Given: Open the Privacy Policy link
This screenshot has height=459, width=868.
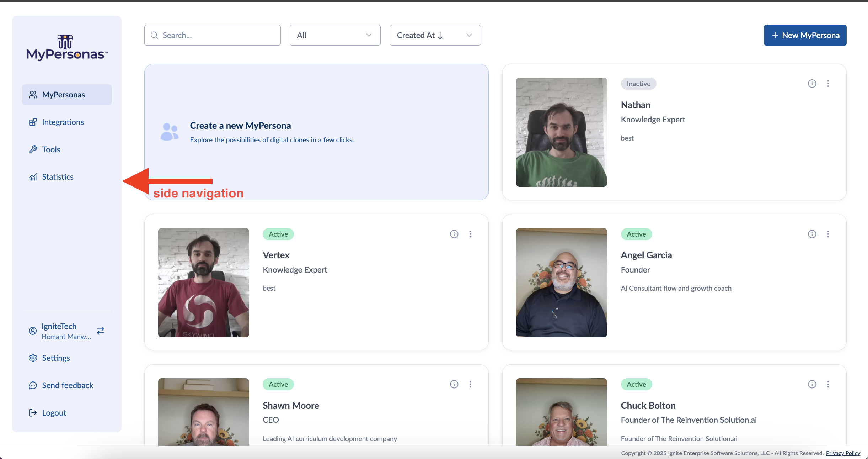Looking at the screenshot, I should (843, 453).
